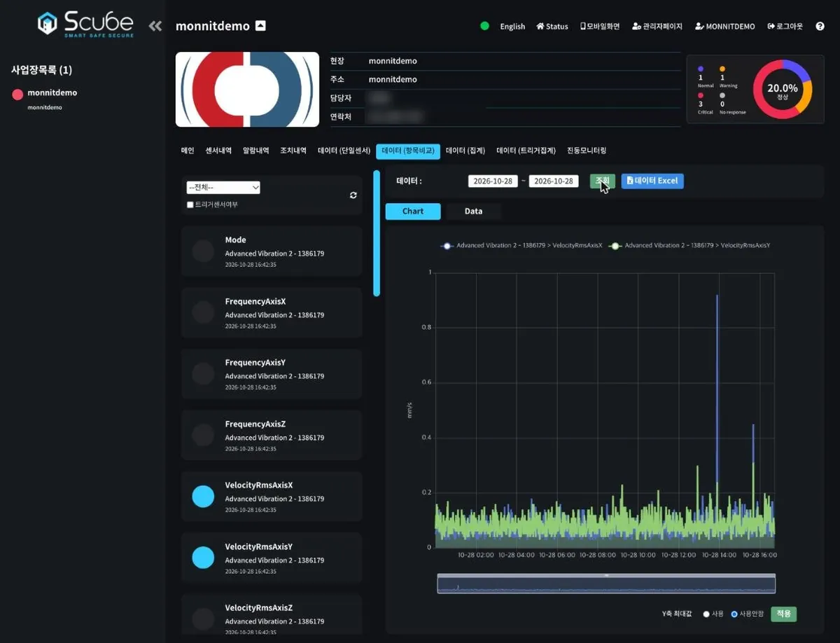Screen dimensions: 840x643
Task: Click the 적용 apply button
Action: click(x=784, y=614)
